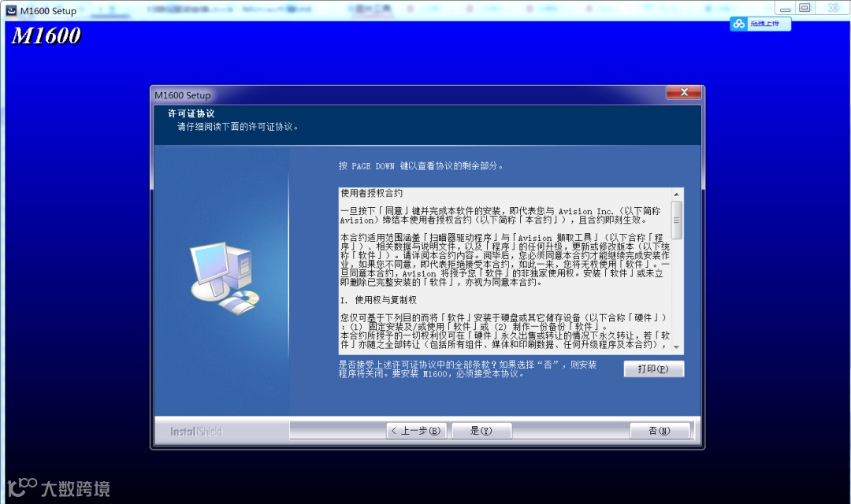The image size is (851, 504).
Task: Click the 许可证协议 header text
Action: 191,113
